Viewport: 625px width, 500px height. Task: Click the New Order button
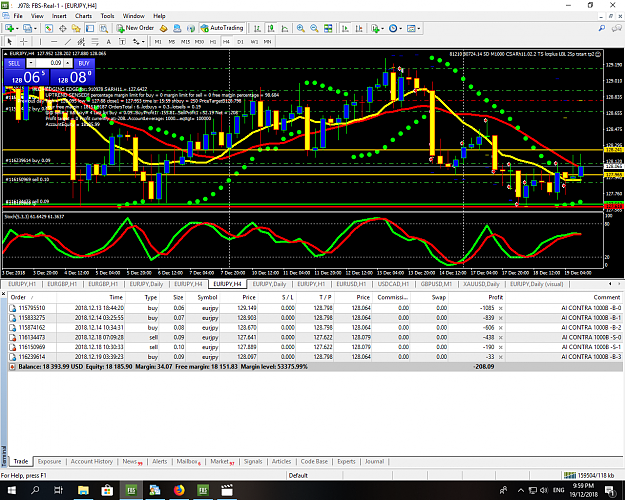[x=136, y=28]
